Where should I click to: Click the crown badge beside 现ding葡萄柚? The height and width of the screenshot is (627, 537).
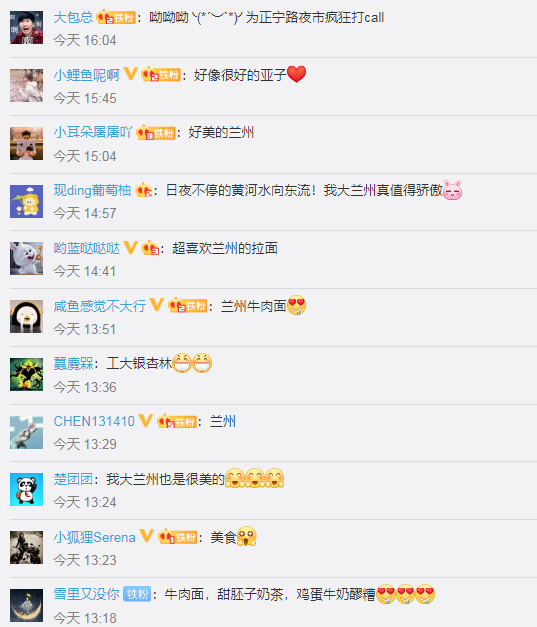click(144, 190)
